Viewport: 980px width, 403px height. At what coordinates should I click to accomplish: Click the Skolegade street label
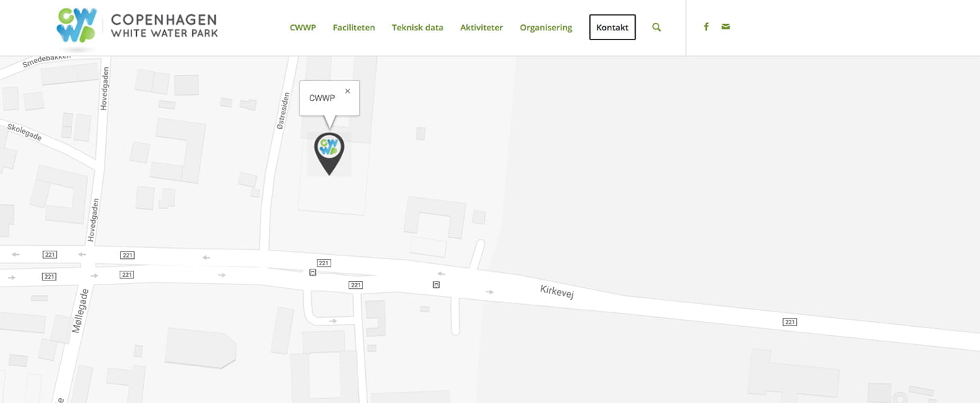(24, 132)
